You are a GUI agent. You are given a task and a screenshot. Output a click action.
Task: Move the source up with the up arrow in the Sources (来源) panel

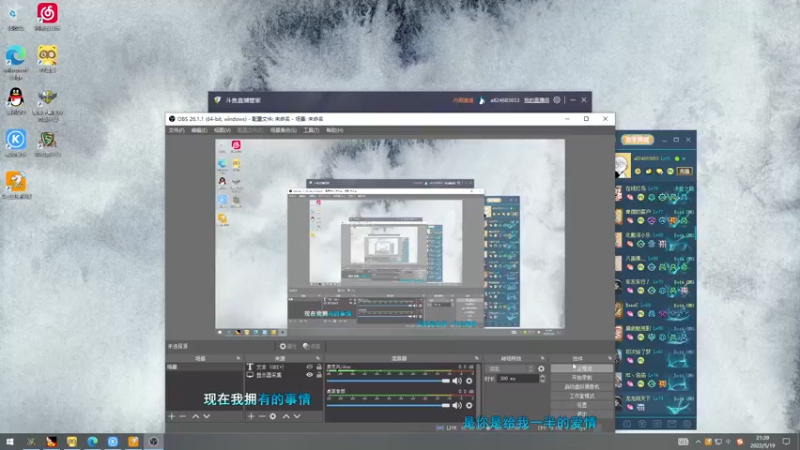(286, 416)
